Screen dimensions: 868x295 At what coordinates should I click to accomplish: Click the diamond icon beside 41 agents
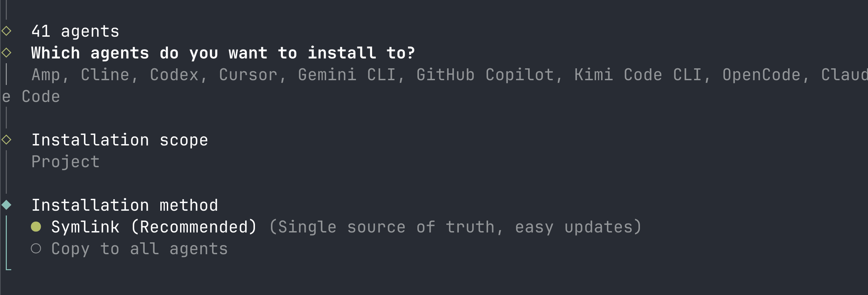pos(6,31)
